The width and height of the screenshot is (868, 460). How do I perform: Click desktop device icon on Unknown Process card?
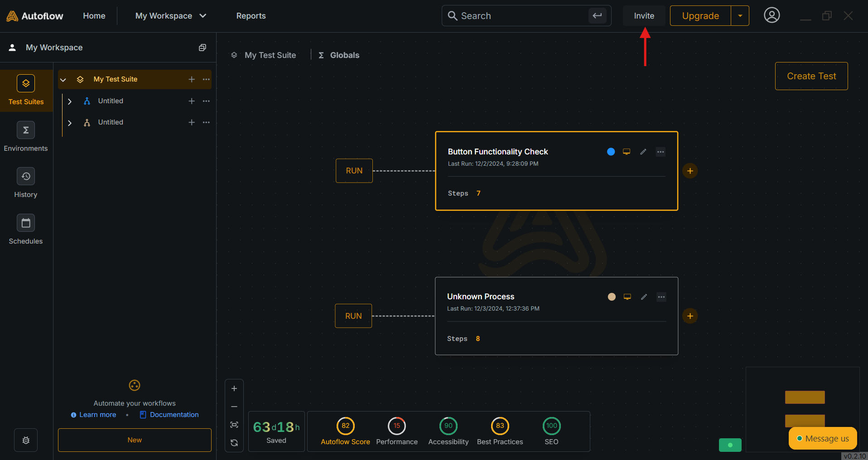tap(627, 297)
